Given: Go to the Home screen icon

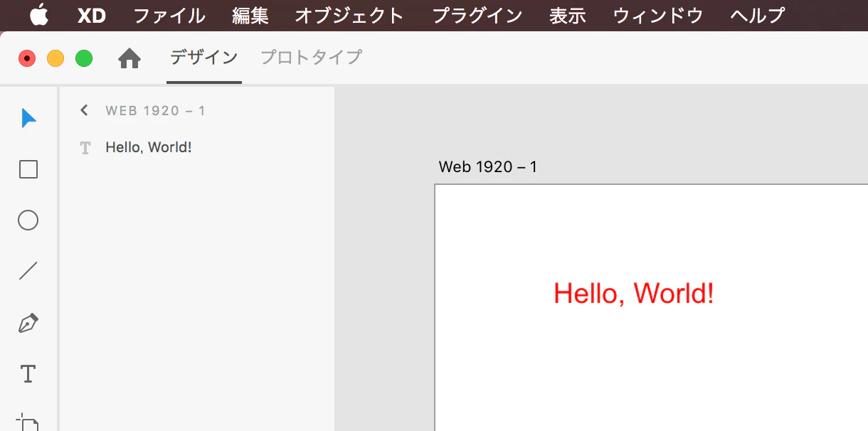Looking at the screenshot, I should (129, 58).
